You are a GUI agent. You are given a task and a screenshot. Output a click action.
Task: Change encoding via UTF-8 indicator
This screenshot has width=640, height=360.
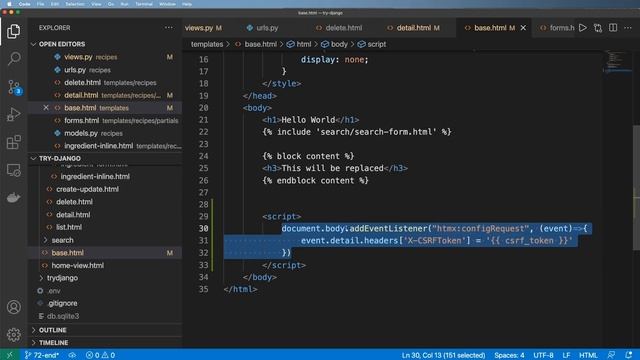click(543, 355)
